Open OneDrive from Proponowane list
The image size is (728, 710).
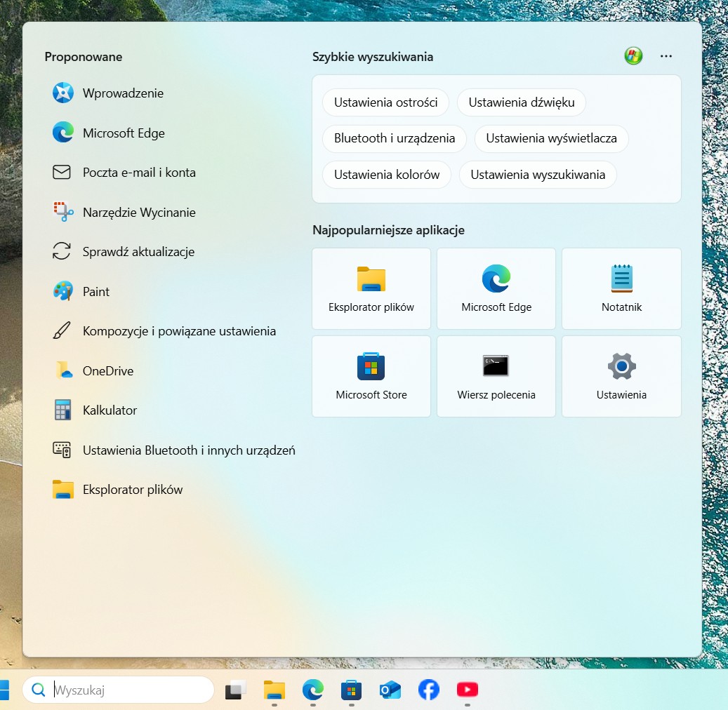click(x=107, y=370)
